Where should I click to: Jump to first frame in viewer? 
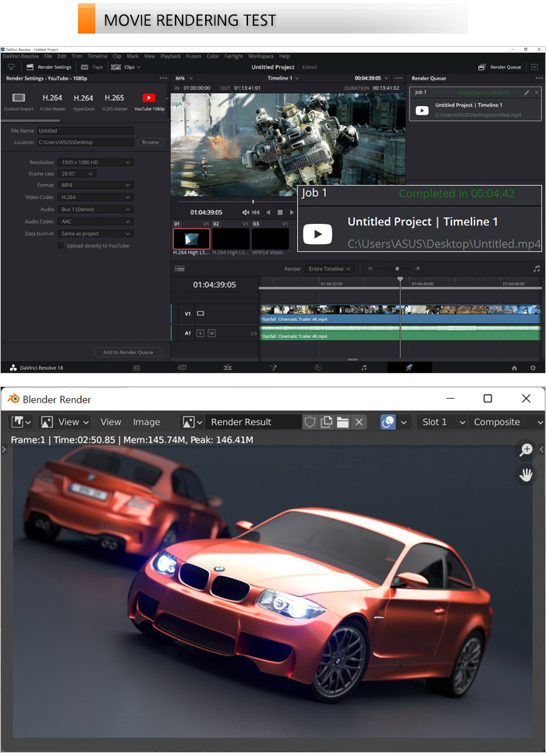[256, 212]
